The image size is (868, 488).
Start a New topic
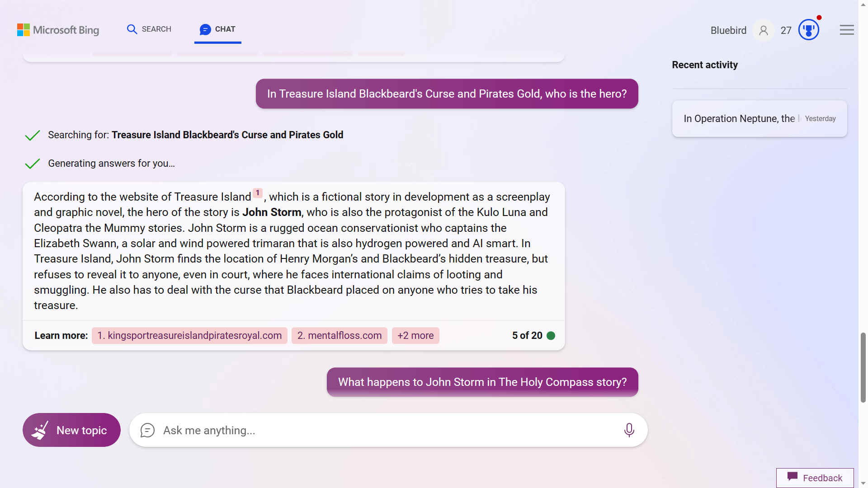coord(71,430)
